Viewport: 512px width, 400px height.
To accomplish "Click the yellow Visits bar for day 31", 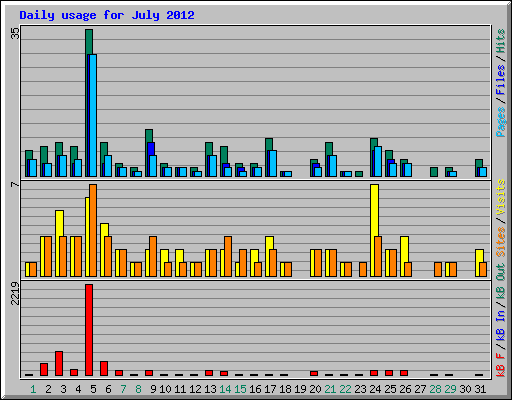I will [479, 256].
